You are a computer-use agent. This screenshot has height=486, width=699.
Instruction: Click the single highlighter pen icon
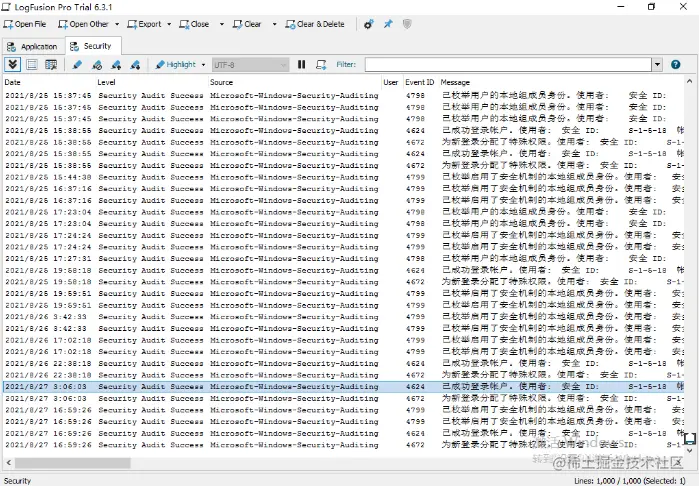77,65
